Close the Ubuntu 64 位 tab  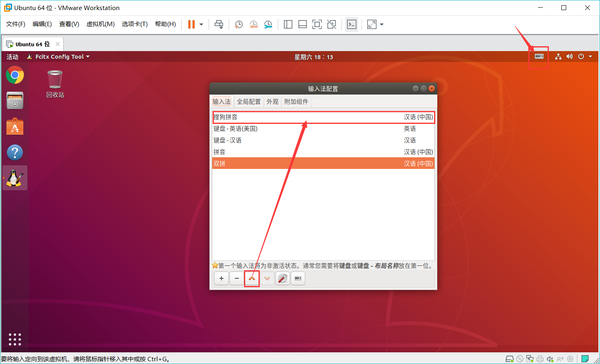[x=58, y=44]
